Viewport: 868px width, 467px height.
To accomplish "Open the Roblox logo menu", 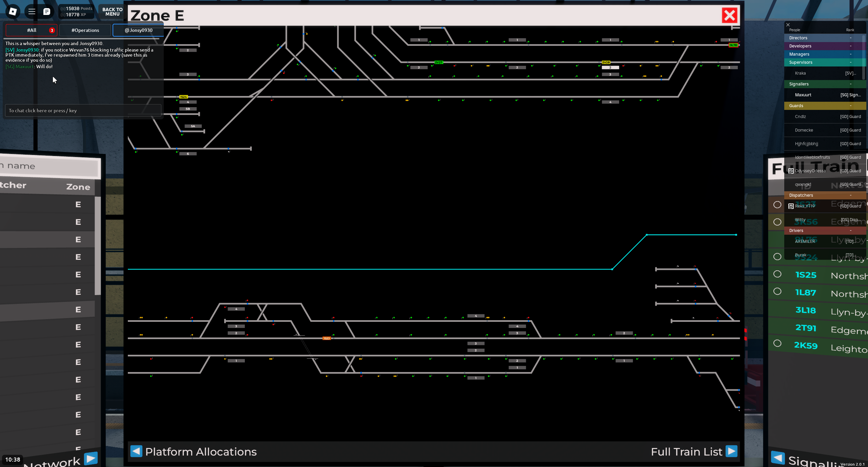I will point(13,12).
